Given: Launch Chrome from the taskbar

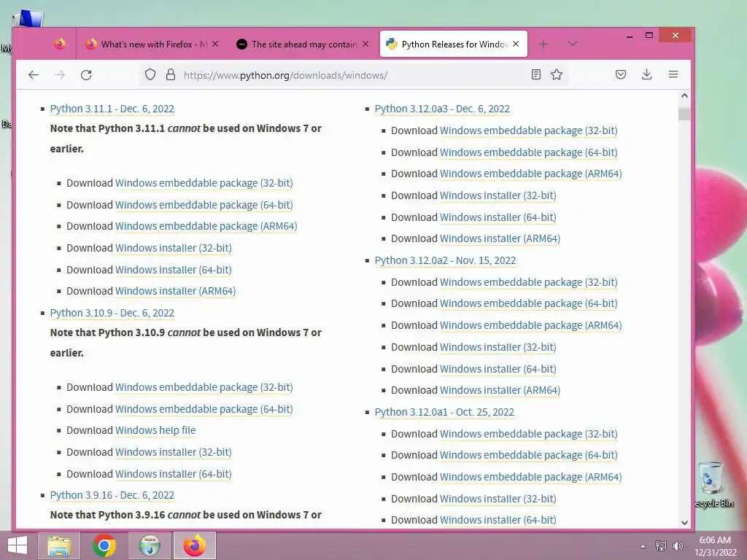Looking at the screenshot, I should [104, 545].
